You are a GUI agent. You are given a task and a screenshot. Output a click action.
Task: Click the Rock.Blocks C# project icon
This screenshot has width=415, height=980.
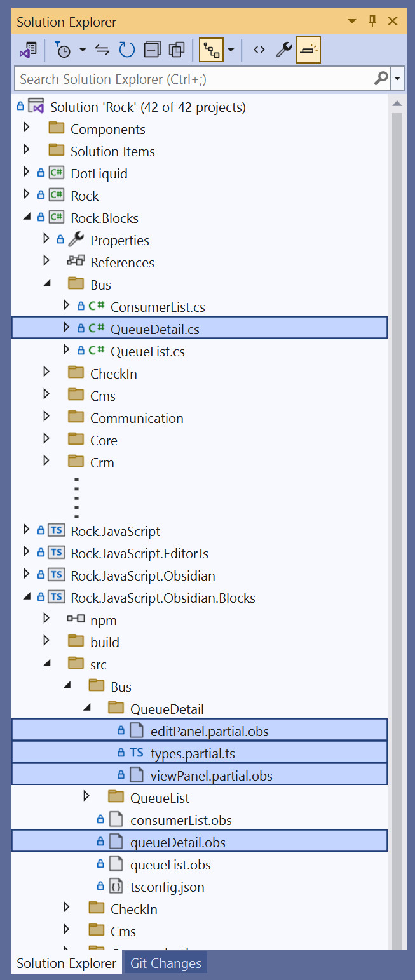click(x=57, y=218)
